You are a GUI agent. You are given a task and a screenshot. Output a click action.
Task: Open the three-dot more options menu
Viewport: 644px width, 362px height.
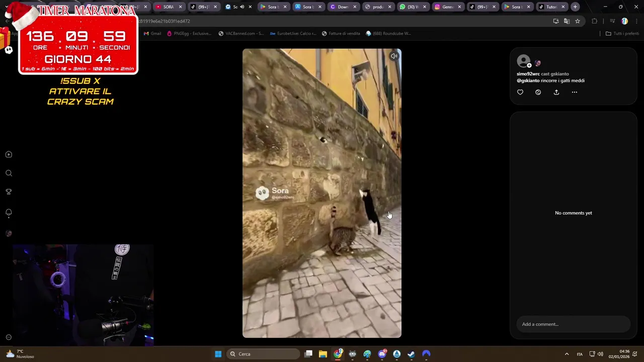575,93
